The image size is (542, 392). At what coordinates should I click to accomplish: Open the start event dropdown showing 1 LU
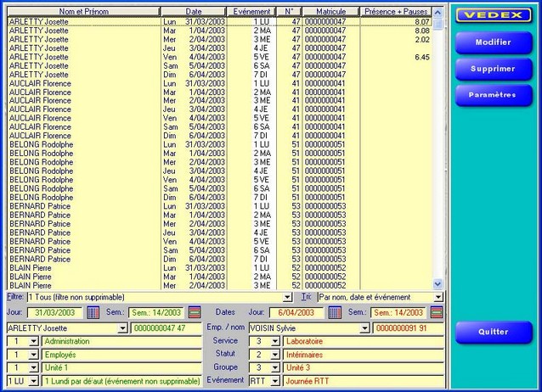(33, 381)
